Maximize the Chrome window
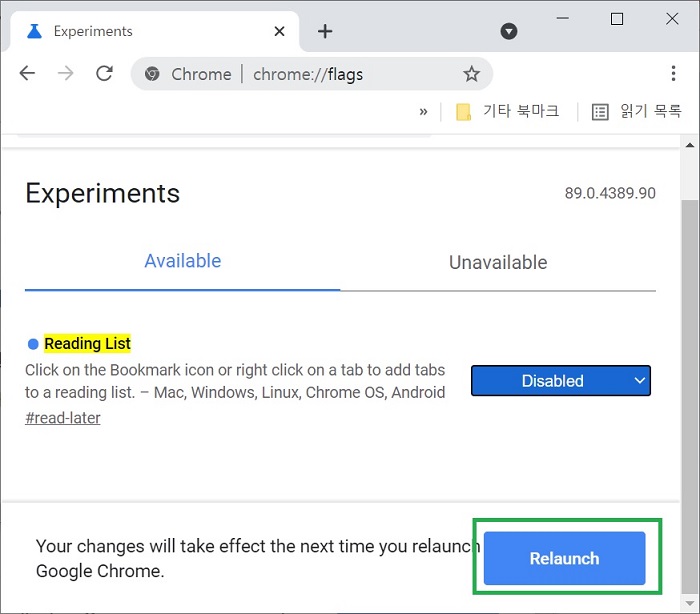The width and height of the screenshot is (700, 614). pyautogui.click(x=617, y=19)
